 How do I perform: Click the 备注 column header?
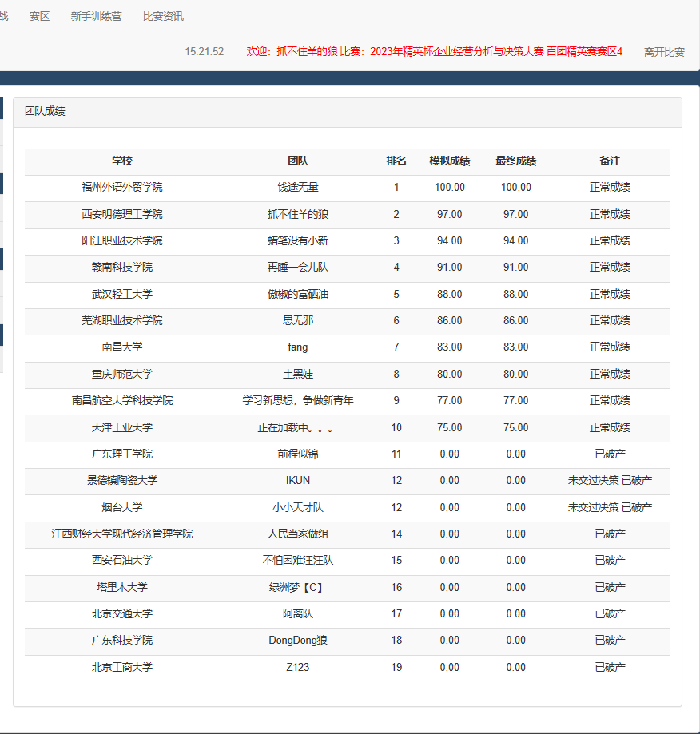pos(610,161)
